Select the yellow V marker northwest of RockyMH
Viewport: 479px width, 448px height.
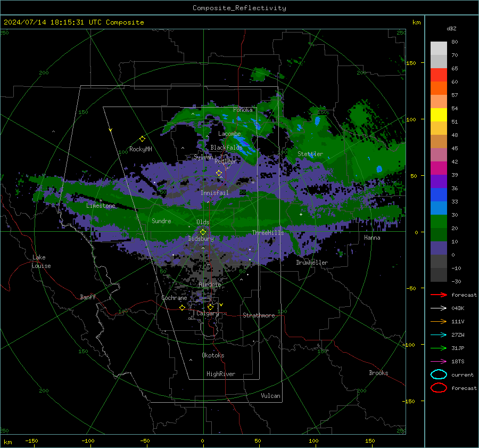111,130
